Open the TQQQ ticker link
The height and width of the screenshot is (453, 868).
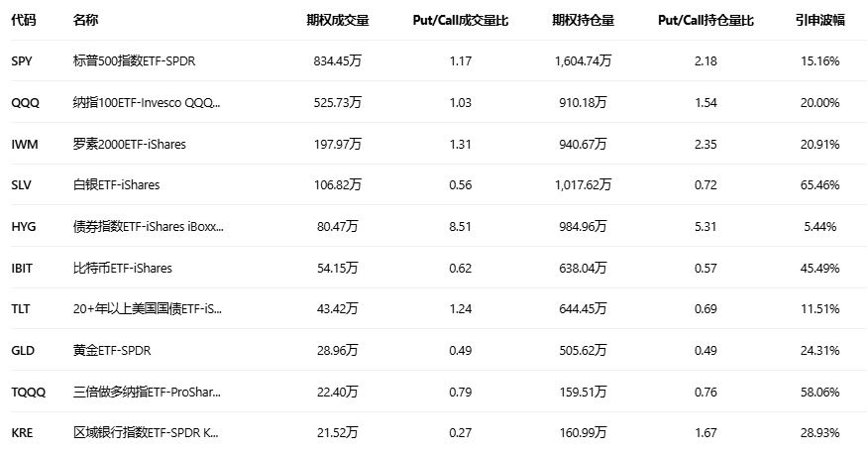[x=28, y=393]
